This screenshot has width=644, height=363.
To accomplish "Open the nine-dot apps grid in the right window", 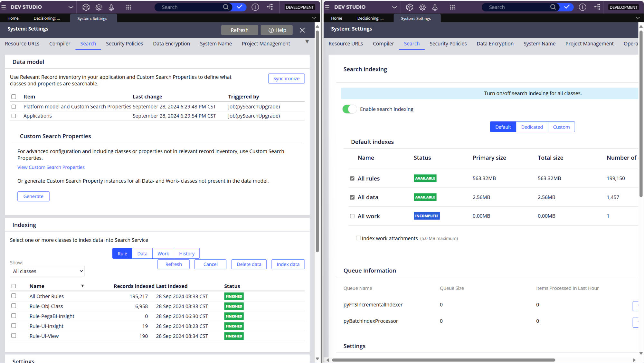I will coord(452,7).
